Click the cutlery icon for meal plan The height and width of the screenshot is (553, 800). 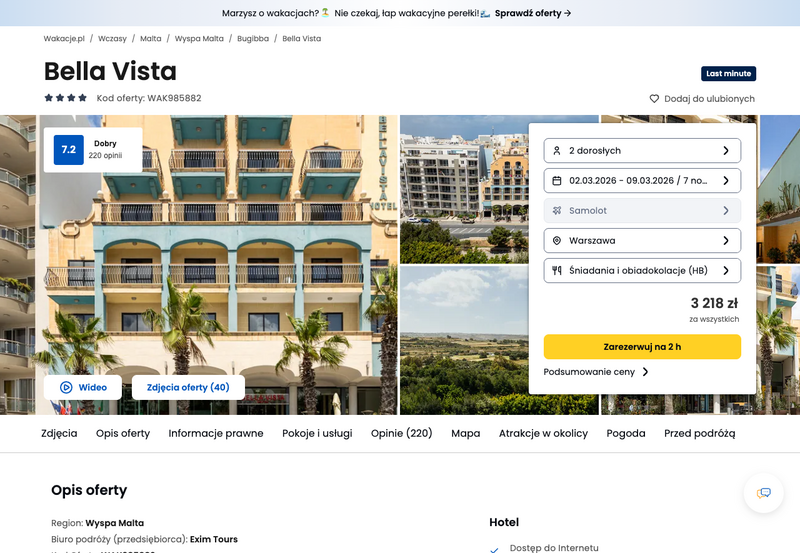tap(557, 270)
